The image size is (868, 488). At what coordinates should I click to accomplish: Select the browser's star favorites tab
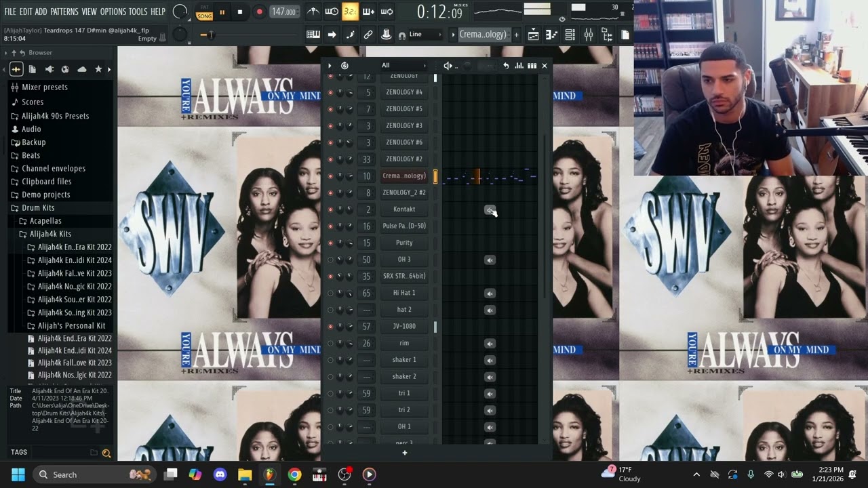point(98,69)
